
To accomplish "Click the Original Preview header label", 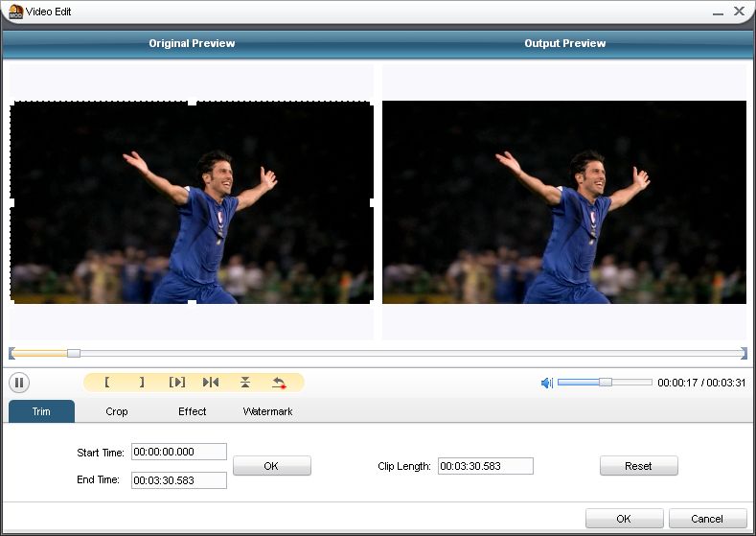I will click(x=192, y=43).
